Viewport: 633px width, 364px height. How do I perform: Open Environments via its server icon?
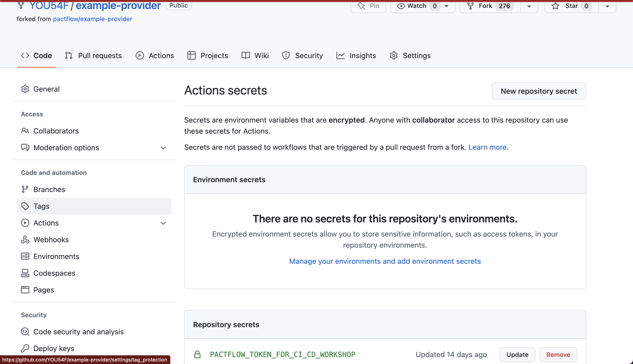[x=25, y=256]
